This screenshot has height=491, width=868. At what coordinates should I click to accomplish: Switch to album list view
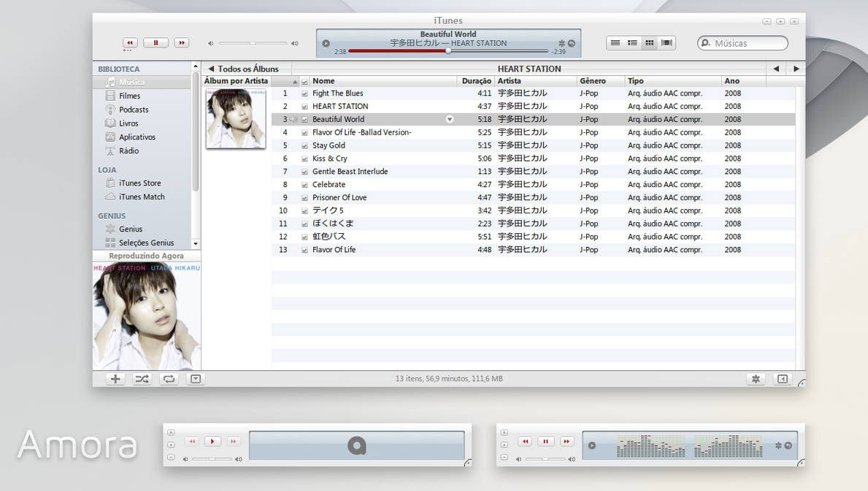pos(632,42)
